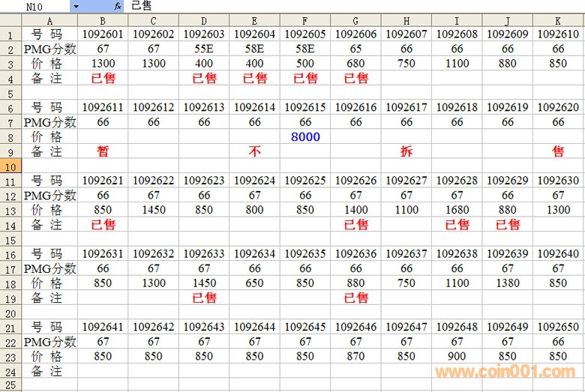Open the Name Box dropdown arrow
Screen dimensions: 585x392
76,6
